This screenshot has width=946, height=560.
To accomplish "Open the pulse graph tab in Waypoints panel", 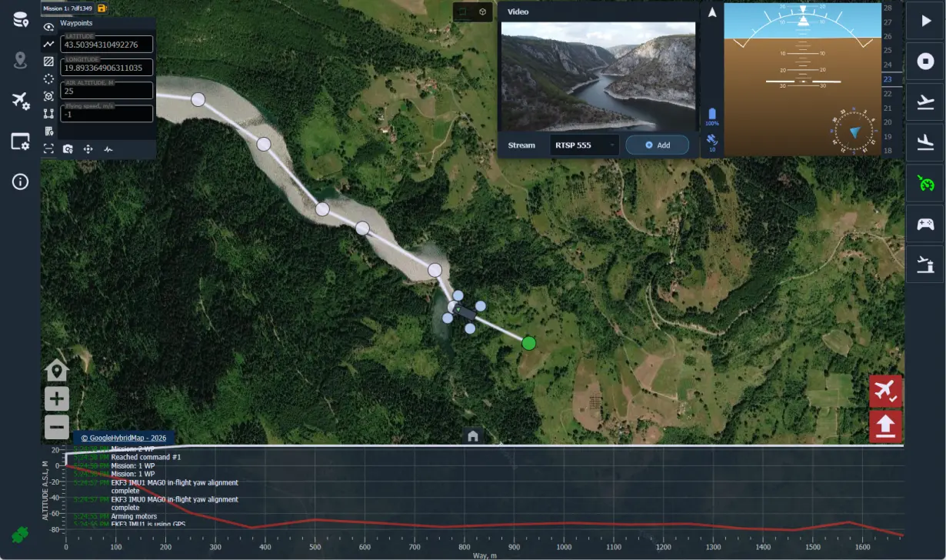I will tap(108, 149).
